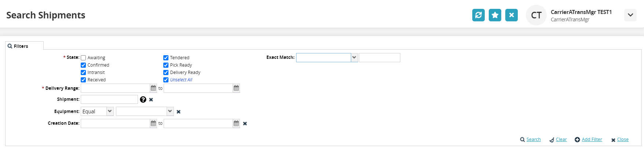Click the Add Filter link

click(x=592, y=139)
